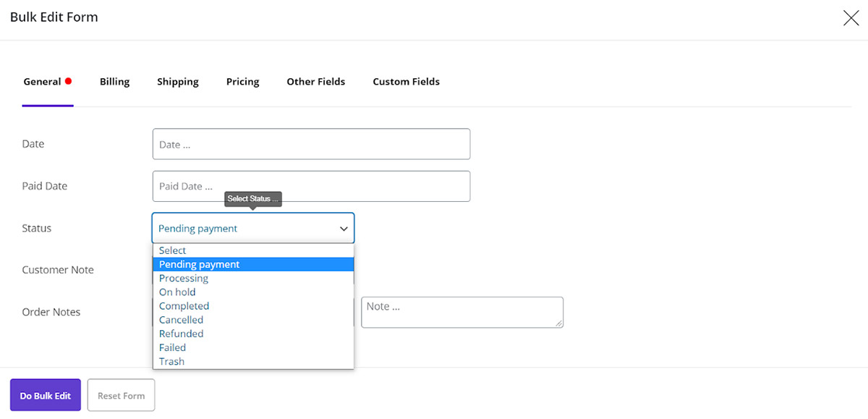Screen dimensions: 868x419
Task: Set status to Completed
Action: coord(184,306)
